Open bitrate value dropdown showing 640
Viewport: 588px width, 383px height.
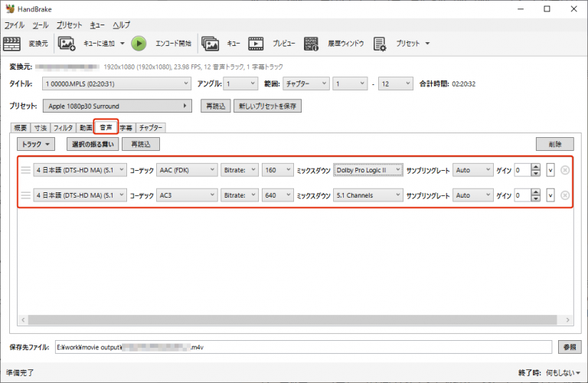pos(277,195)
